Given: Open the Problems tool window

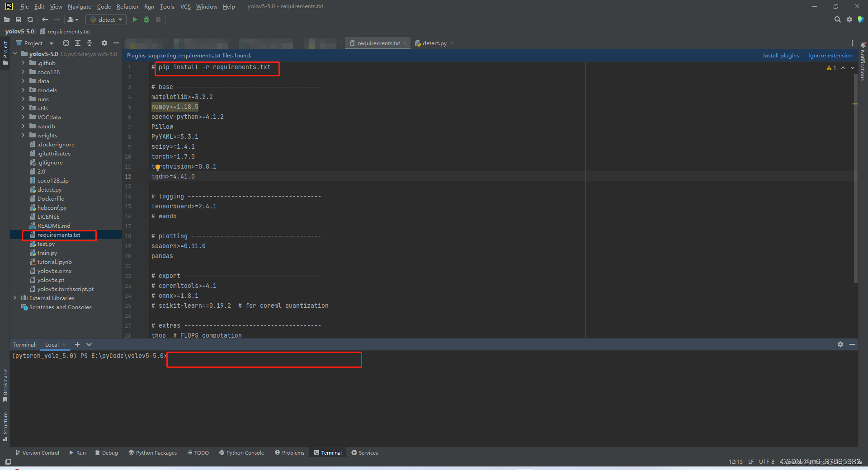Looking at the screenshot, I should coord(289,452).
